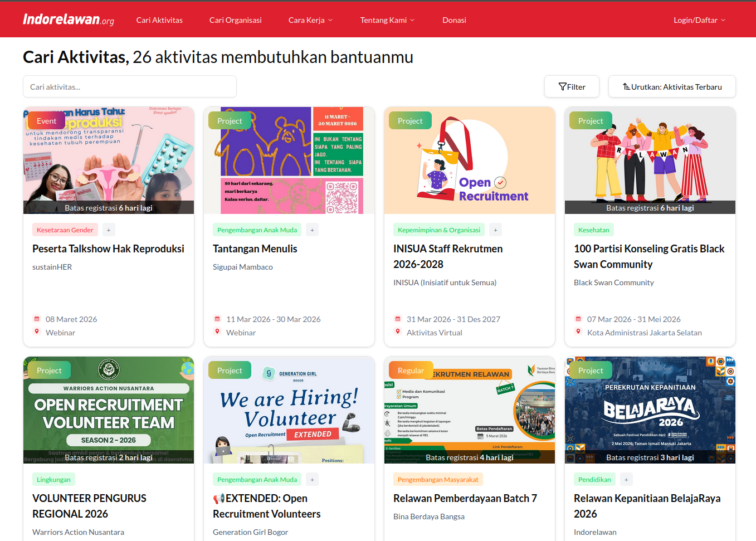The width and height of the screenshot is (756, 541).
Task: Click the location pin beside Aktivitas Virtual
Action: point(398,332)
